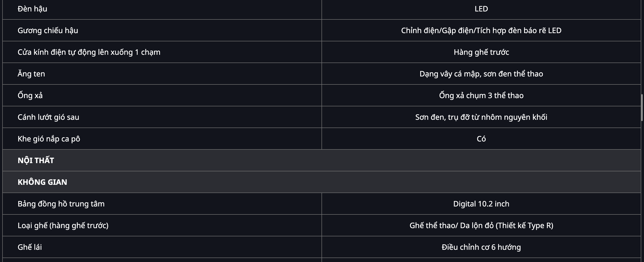Image resolution: width=644 pixels, height=262 pixels.
Task: Click the KHÔNG GIAN subsection header
Action: tap(42, 182)
